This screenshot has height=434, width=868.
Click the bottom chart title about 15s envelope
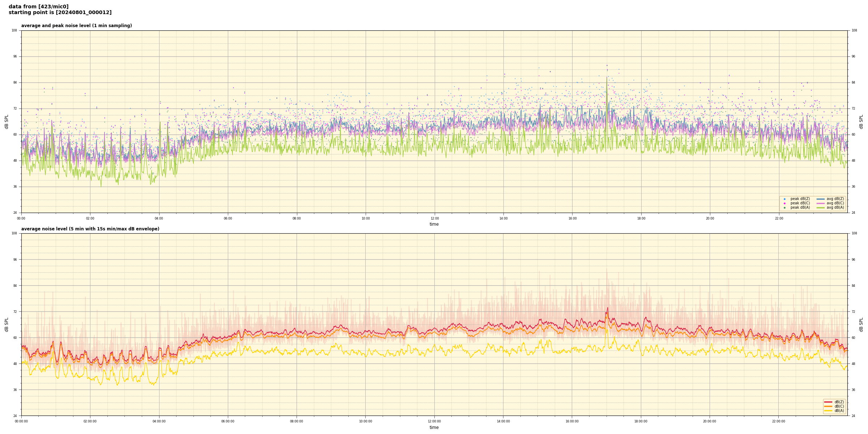point(90,229)
